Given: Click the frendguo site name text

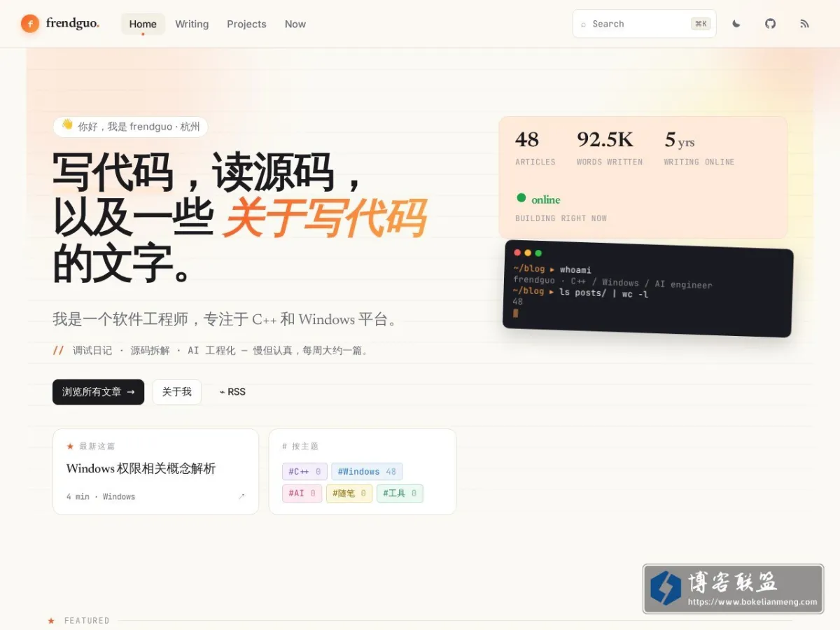Looking at the screenshot, I should click(x=73, y=23).
